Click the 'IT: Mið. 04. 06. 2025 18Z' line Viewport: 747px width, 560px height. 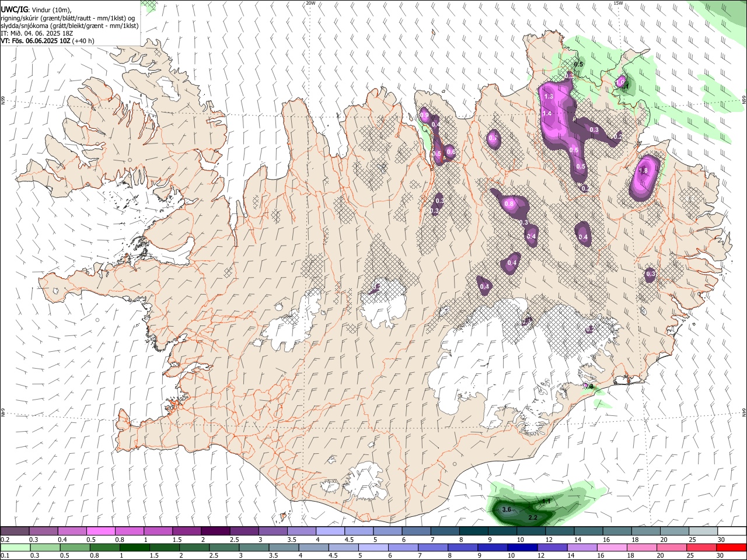point(37,33)
